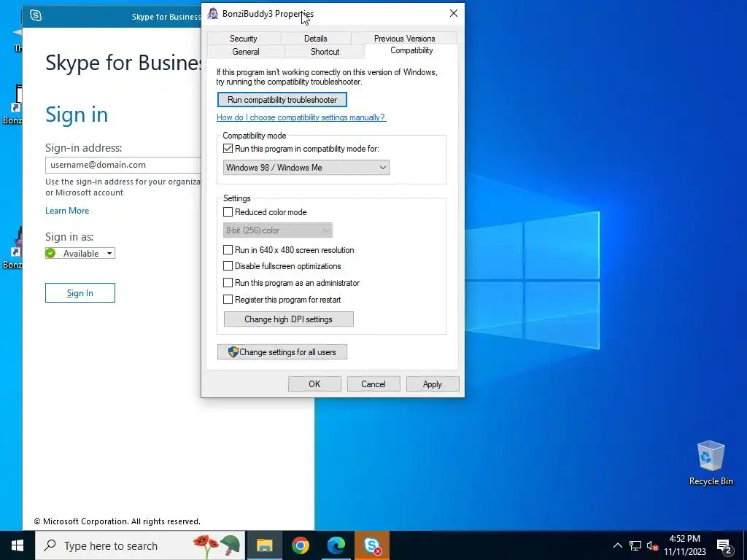Click the Skype sign-in address field
Viewport: 747px width, 560px height.
(123, 165)
